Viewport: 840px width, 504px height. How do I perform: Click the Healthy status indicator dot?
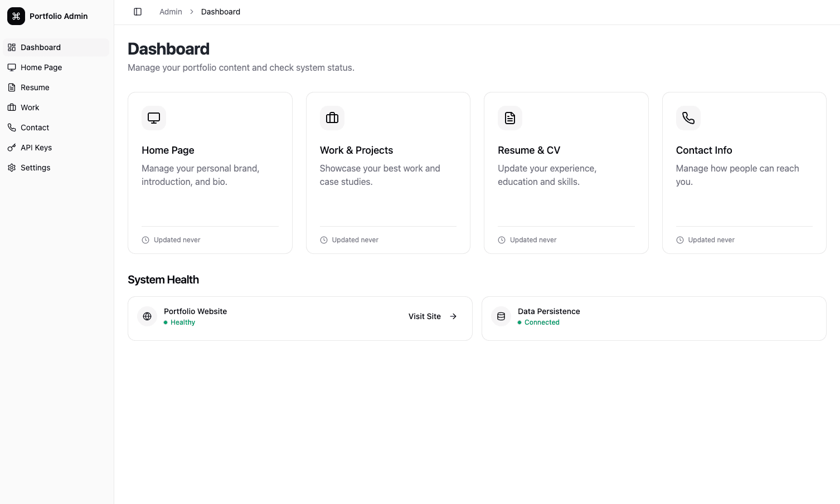click(x=167, y=322)
